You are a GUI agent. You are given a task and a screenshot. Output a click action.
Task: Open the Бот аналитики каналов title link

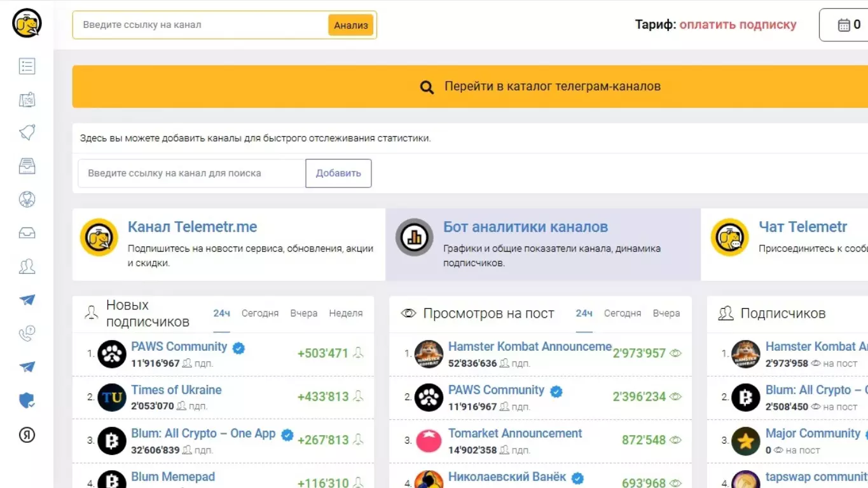pyautogui.click(x=526, y=227)
